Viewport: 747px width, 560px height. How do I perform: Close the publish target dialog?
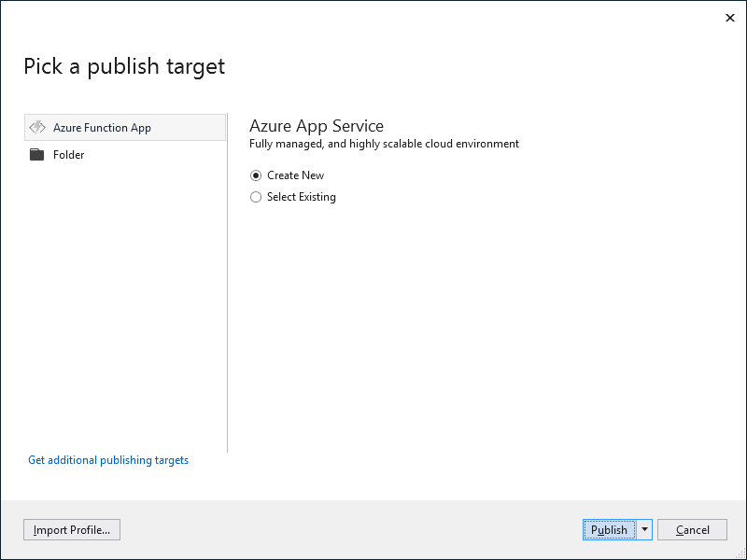click(730, 18)
